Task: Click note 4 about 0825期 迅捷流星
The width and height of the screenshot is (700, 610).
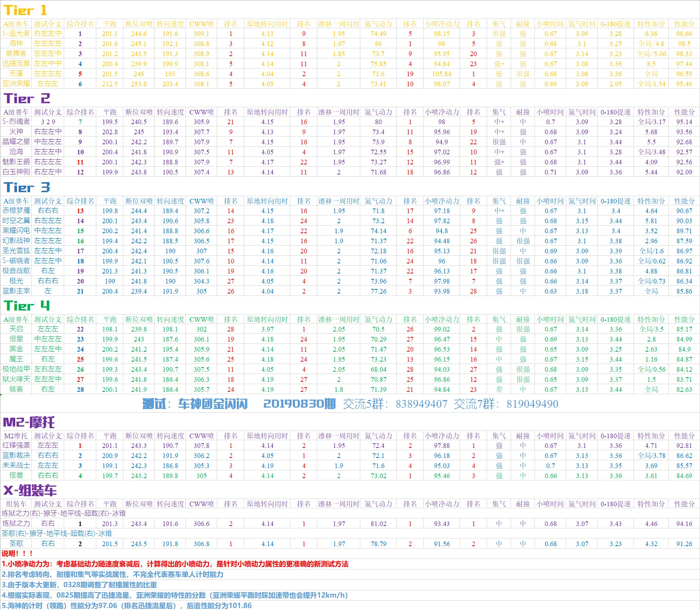Action: pyautogui.click(x=175, y=595)
